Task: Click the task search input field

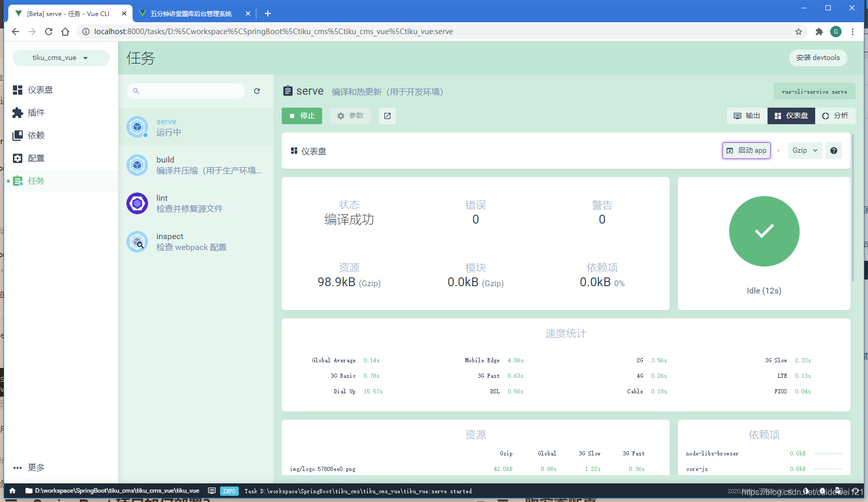Action: pyautogui.click(x=186, y=91)
